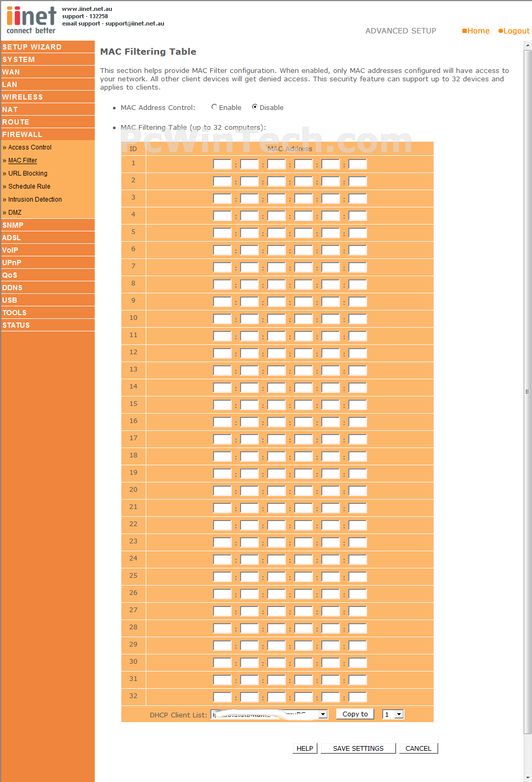
Task: Open the SETUP WIZARD menu
Action: click(x=47, y=47)
